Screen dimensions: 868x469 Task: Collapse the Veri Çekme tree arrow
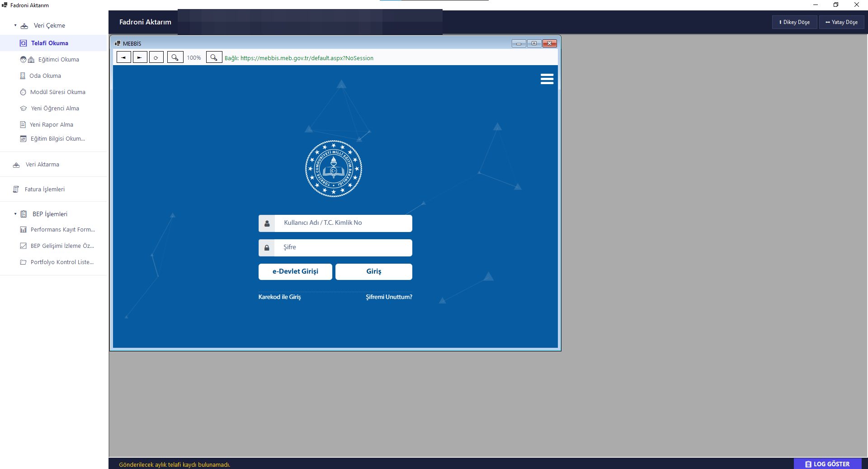[x=15, y=25]
